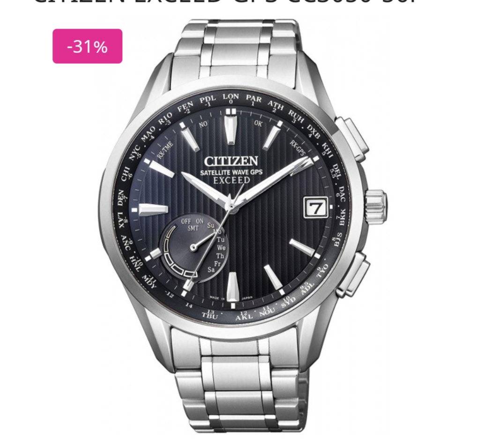The image size is (477, 448).
Task: Click the watch crown on right side
Action: pos(376,207)
